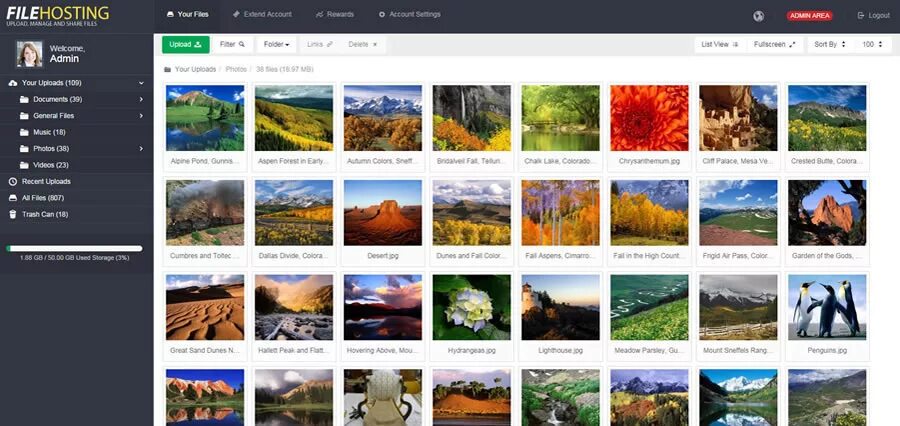The image size is (900, 426).
Task: Click the General Files folder icon
Action: (x=24, y=116)
